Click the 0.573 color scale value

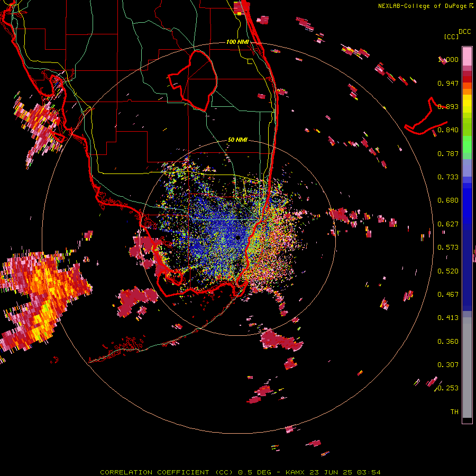click(448, 248)
